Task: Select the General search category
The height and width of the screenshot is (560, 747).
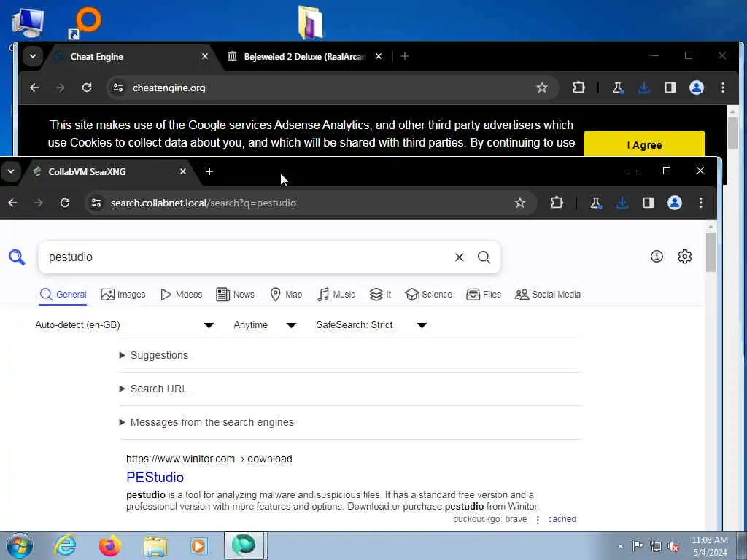Action: (x=63, y=295)
